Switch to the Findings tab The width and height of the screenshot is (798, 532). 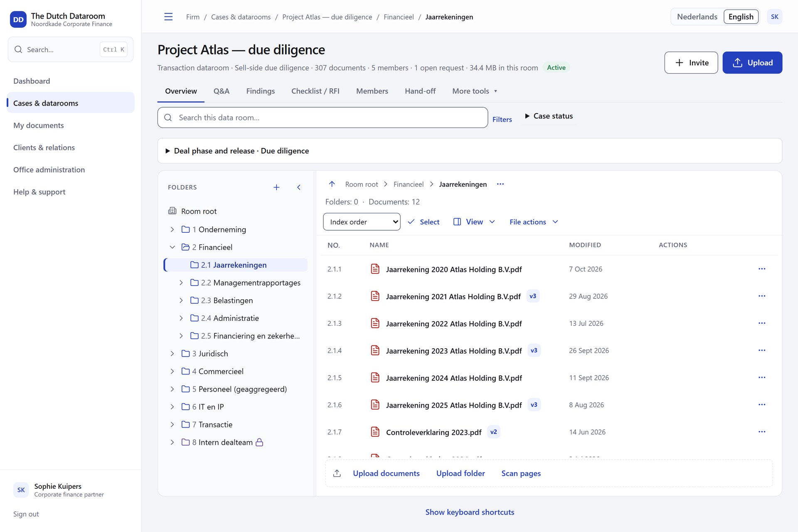pyautogui.click(x=260, y=91)
